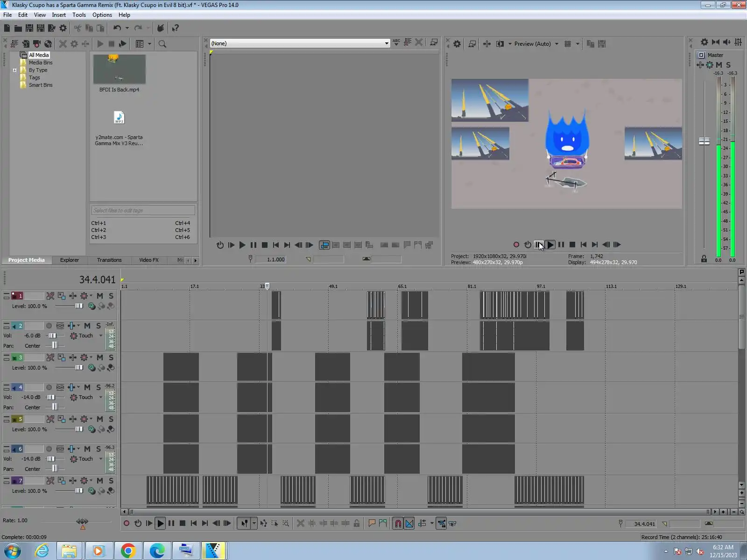This screenshot has height=560, width=747.
Task: Open track 4 Touch automation mode dropdown
Action: tap(101, 397)
